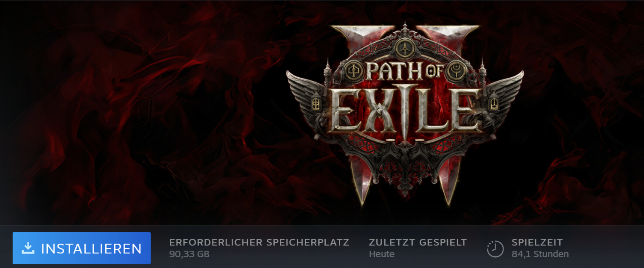Click the blue INSTALLIEREN button

click(x=81, y=248)
